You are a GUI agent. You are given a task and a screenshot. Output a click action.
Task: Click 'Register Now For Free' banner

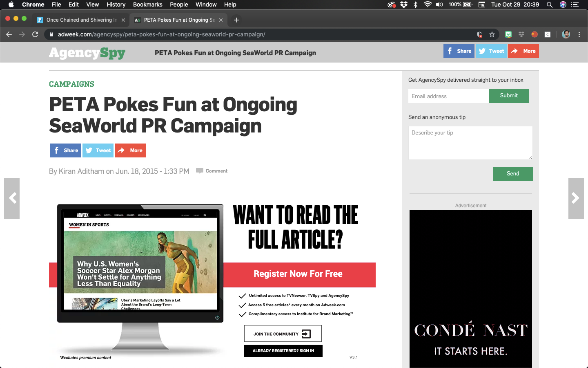[x=298, y=274]
